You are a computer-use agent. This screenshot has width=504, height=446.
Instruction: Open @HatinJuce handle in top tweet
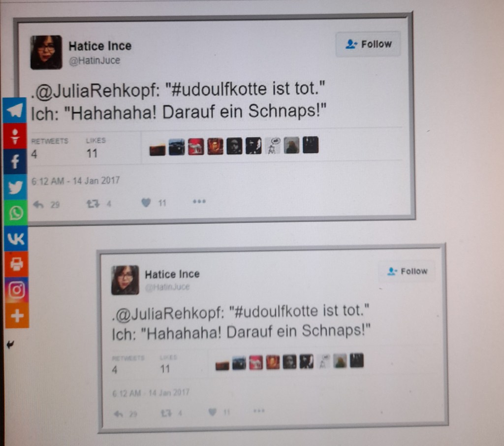tap(94, 61)
